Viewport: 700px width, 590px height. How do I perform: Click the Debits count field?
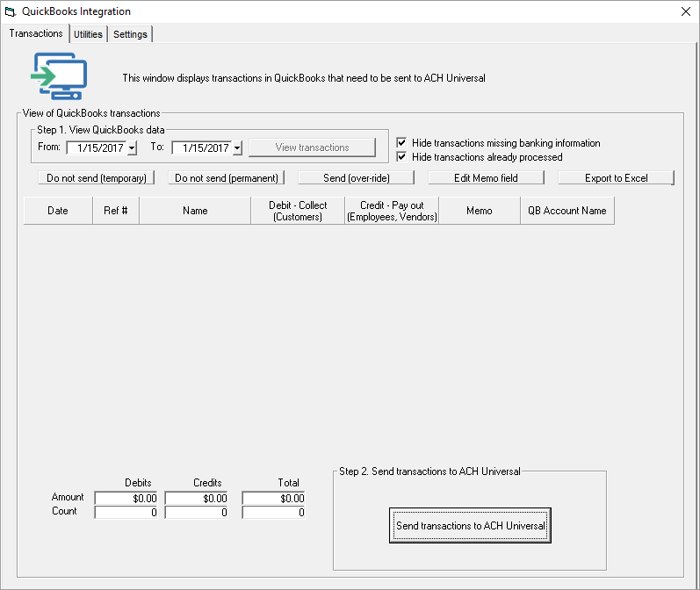coord(126,513)
